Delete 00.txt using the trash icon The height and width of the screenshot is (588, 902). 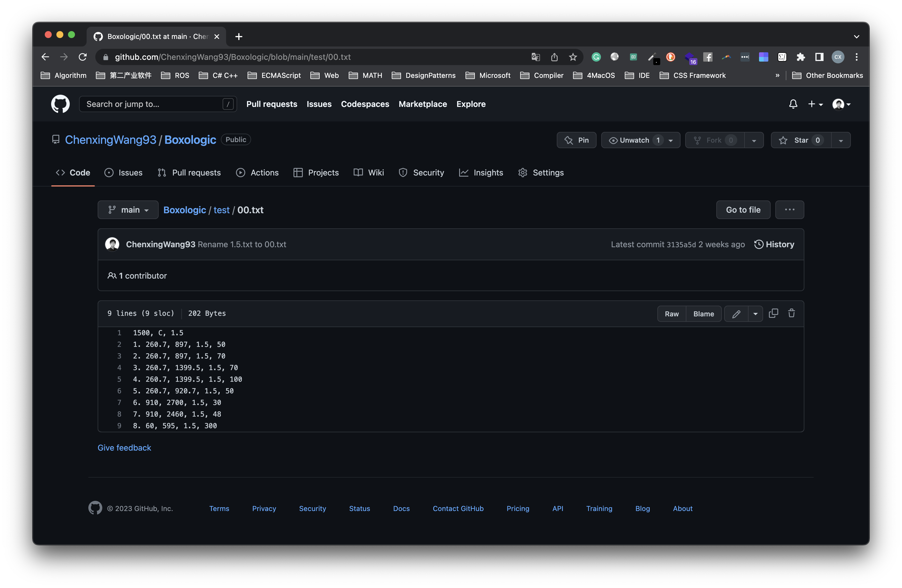click(x=791, y=313)
